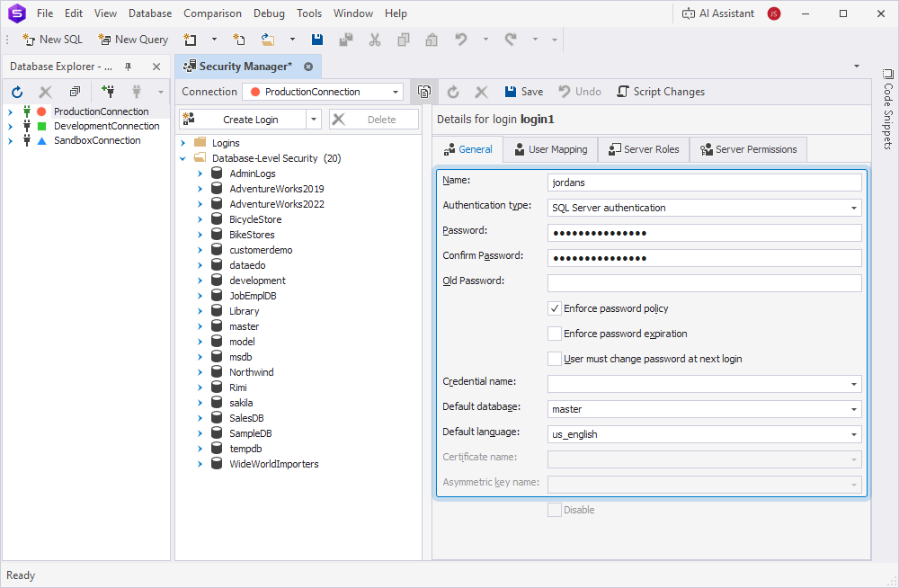Enable Enforce password expiration
Screen dimensions: 899x588
556,334
